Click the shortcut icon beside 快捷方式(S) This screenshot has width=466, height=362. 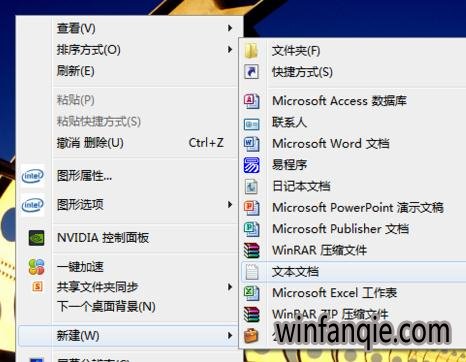[252, 72]
